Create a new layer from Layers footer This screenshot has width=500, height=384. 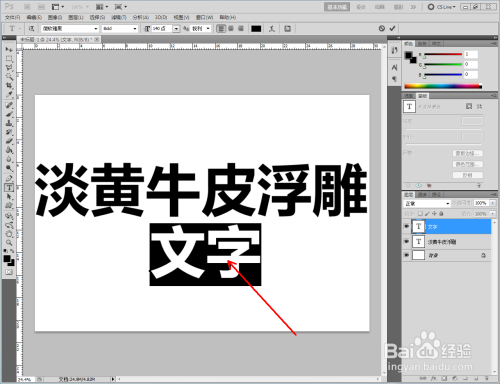tap(476, 379)
